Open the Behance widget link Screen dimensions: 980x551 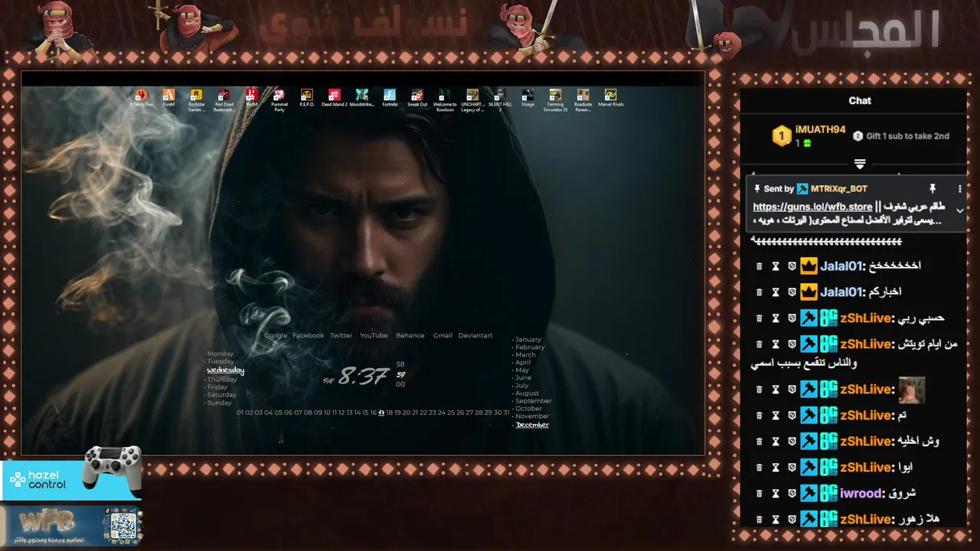click(410, 335)
